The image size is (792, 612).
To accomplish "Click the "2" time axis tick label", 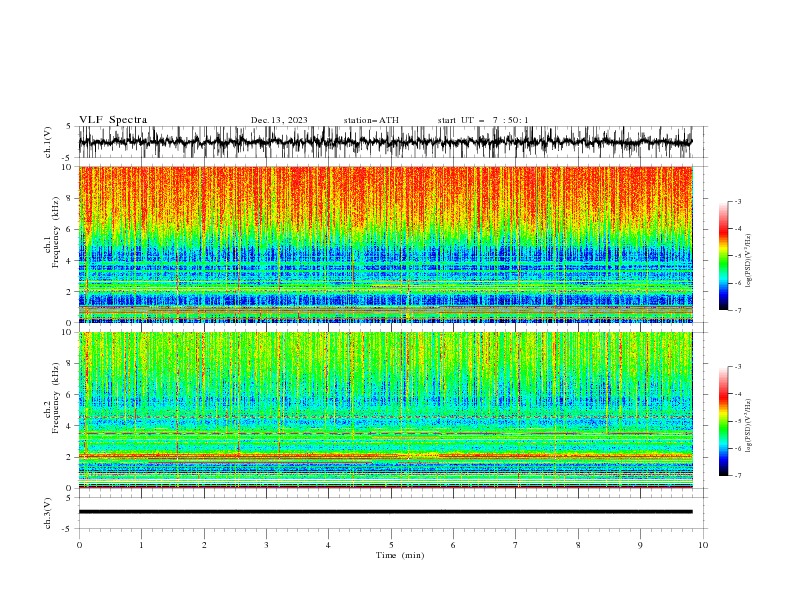I will click(x=204, y=545).
